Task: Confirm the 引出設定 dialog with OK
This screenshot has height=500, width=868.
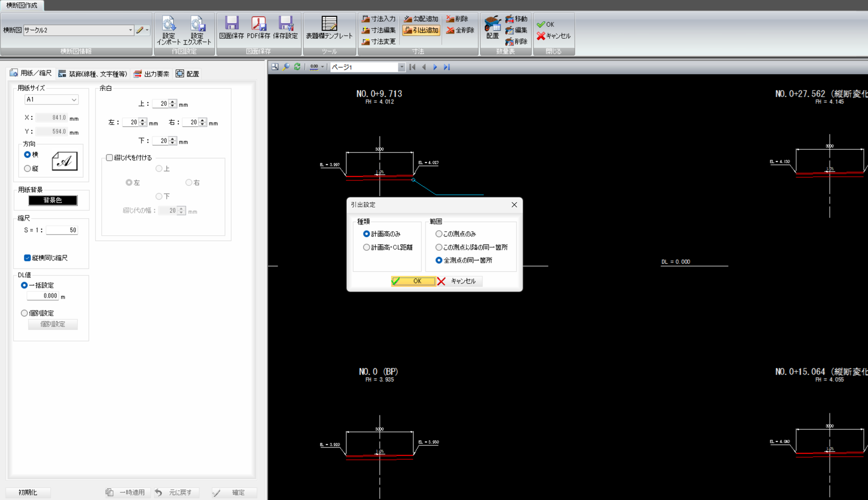Action: pyautogui.click(x=412, y=281)
